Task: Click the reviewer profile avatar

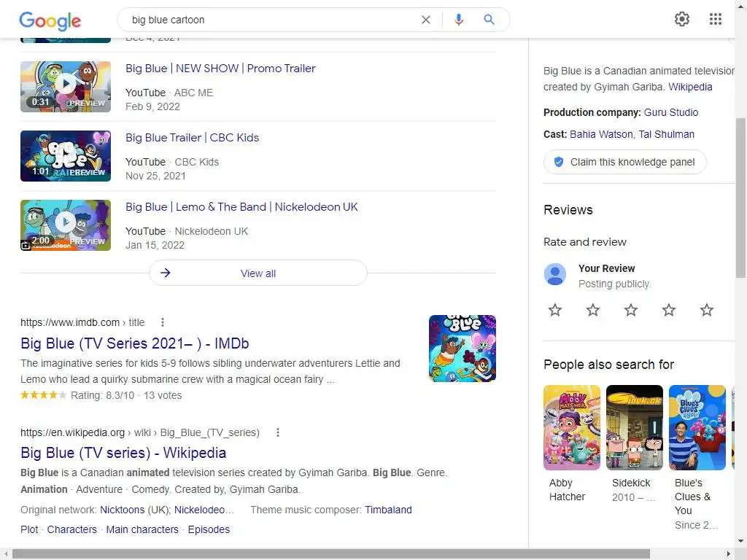Action: 555,274
